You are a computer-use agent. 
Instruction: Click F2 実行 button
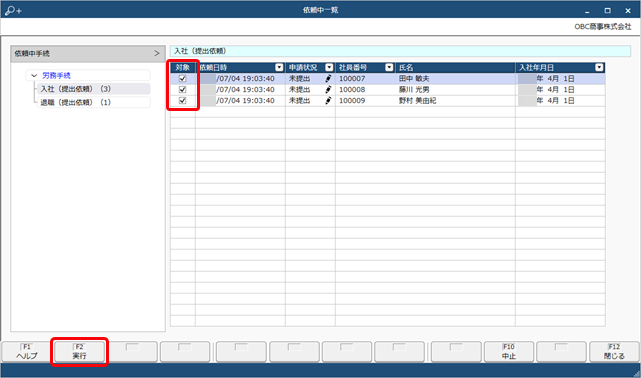point(79,352)
